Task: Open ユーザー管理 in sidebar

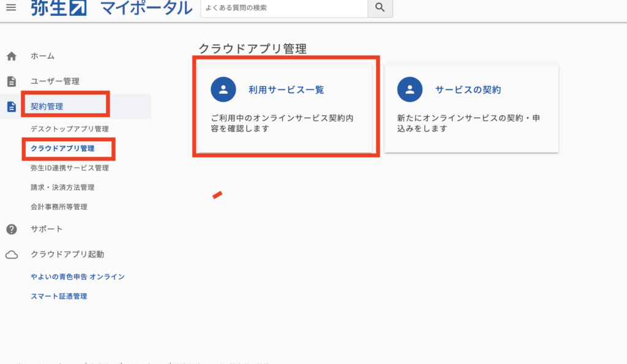Action: (55, 81)
